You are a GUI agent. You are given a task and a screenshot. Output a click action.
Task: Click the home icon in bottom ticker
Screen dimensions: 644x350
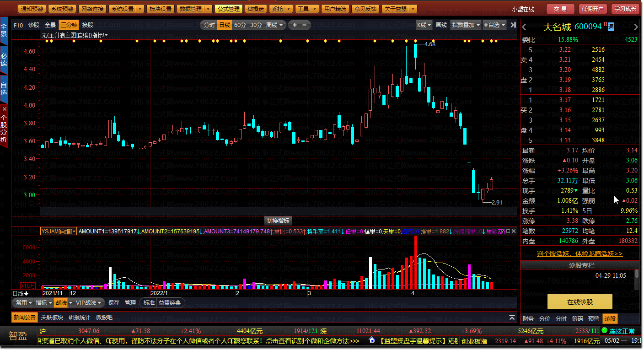coord(372,340)
